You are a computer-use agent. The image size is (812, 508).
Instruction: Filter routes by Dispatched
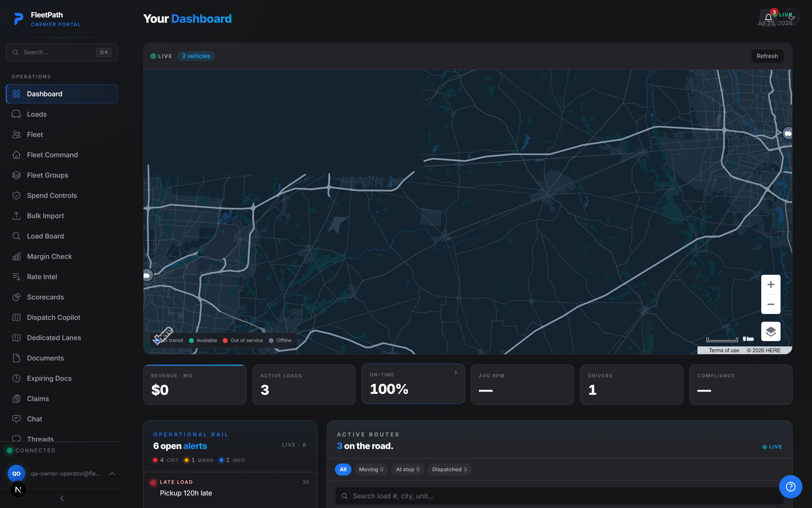(x=449, y=469)
